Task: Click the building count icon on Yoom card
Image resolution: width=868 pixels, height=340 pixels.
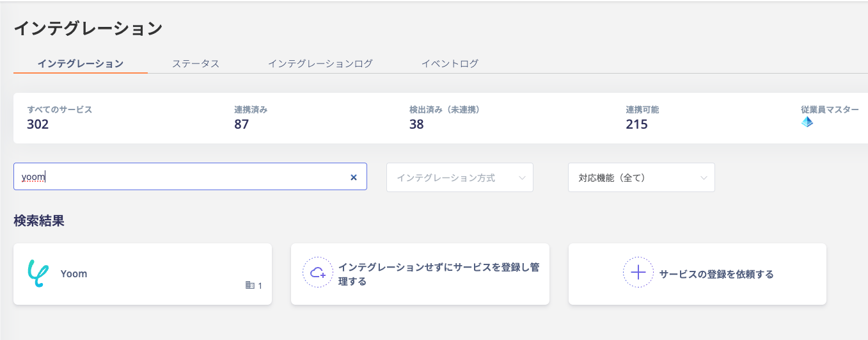Action: click(250, 286)
